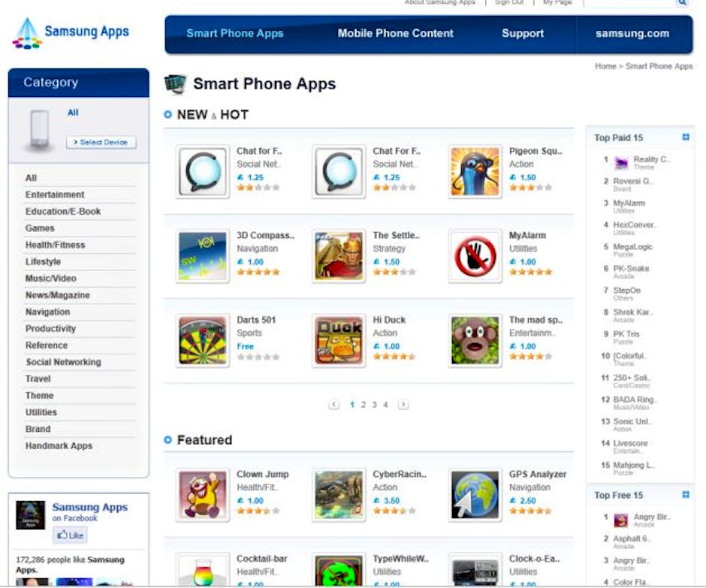Image resolution: width=706 pixels, height=588 pixels.
Task: Click the search input field
Action: 628,3
